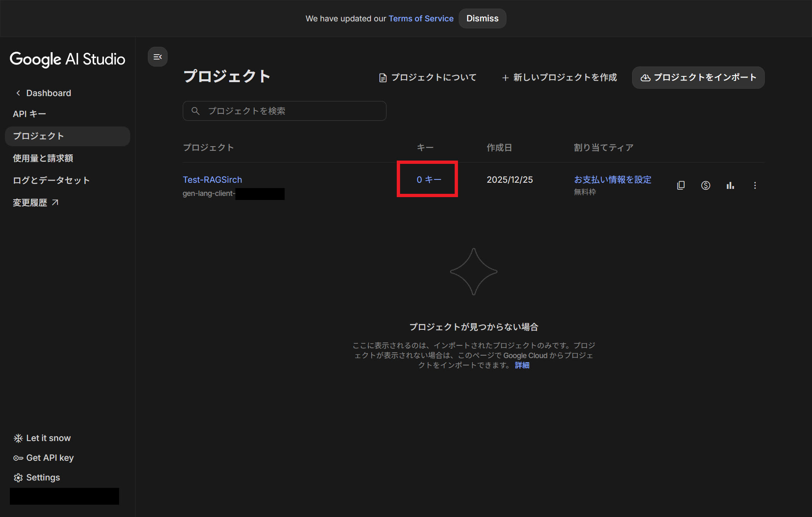Click 新しいプロジェクトを作成 button

(x=559, y=78)
